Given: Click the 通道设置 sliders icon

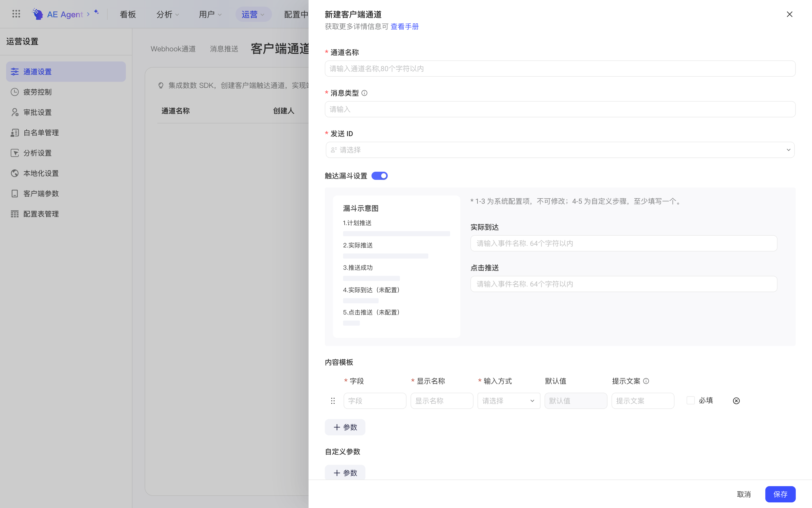Looking at the screenshot, I should (x=14, y=72).
